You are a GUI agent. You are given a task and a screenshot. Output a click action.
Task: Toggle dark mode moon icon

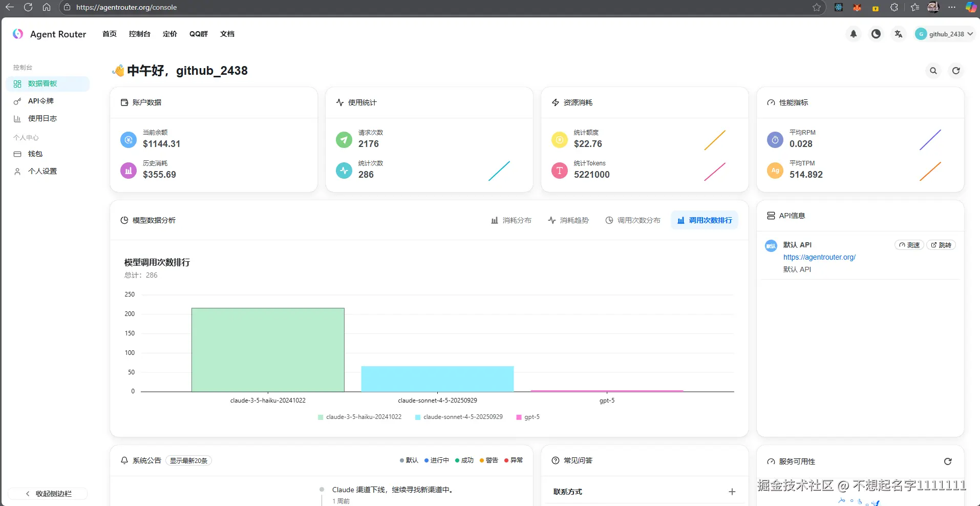click(x=876, y=34)
